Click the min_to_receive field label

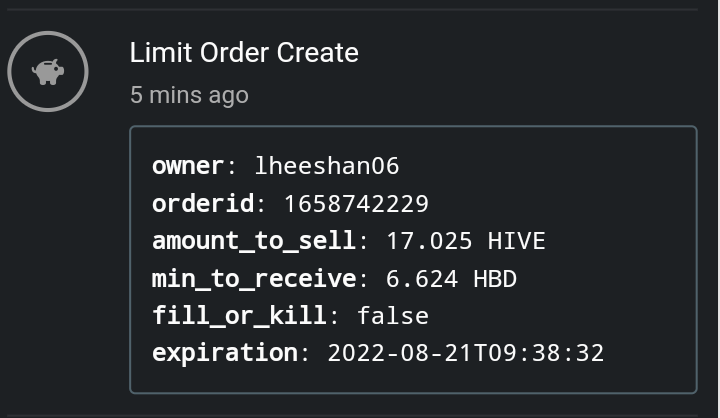[x=253, y=278]
